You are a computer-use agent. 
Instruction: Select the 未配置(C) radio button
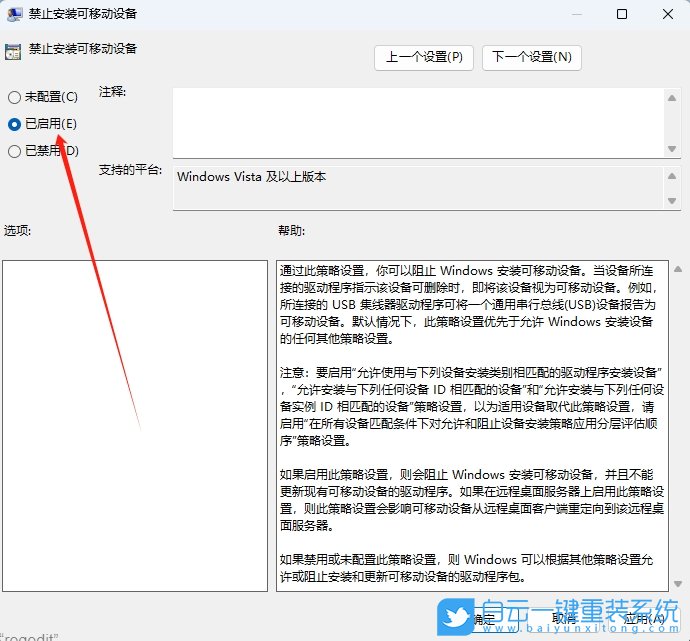click(15, 97)
